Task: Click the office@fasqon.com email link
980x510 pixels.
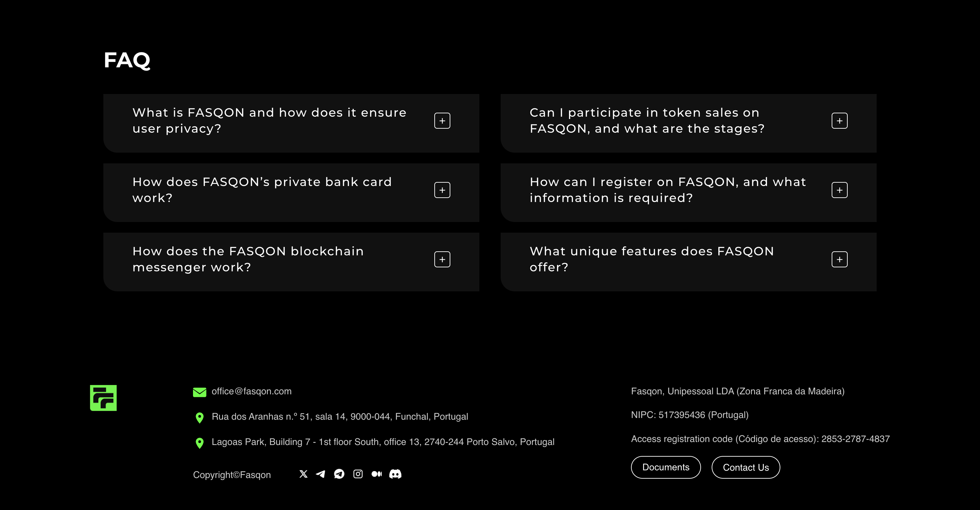Action: point(251,391)
